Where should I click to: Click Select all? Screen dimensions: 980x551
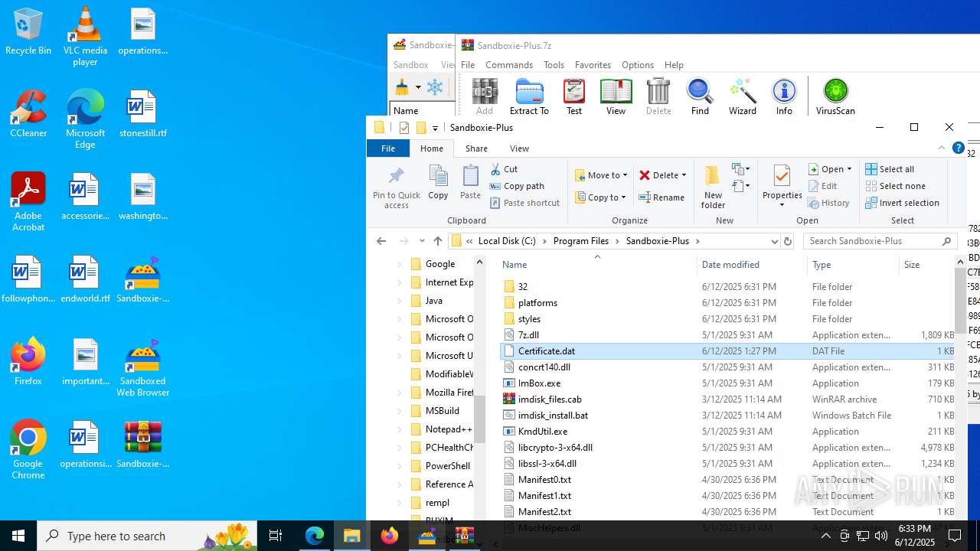pos(890,169)
